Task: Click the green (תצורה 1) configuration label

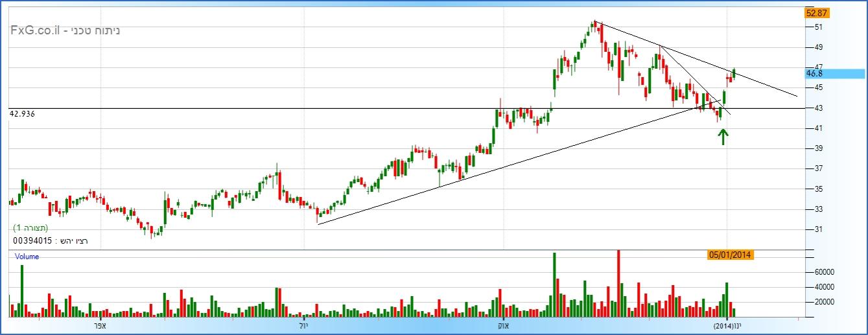Action: (x=30, y=228)
